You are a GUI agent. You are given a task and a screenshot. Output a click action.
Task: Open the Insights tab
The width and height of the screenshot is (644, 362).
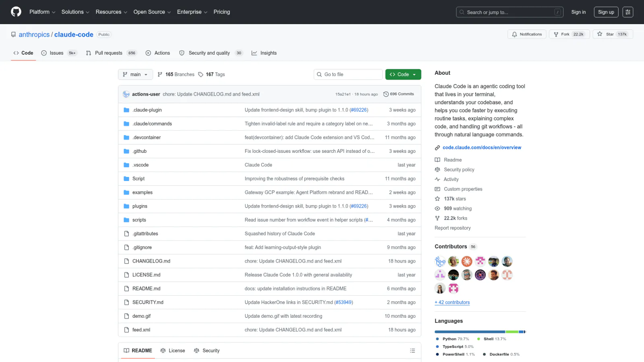point(264,53)
